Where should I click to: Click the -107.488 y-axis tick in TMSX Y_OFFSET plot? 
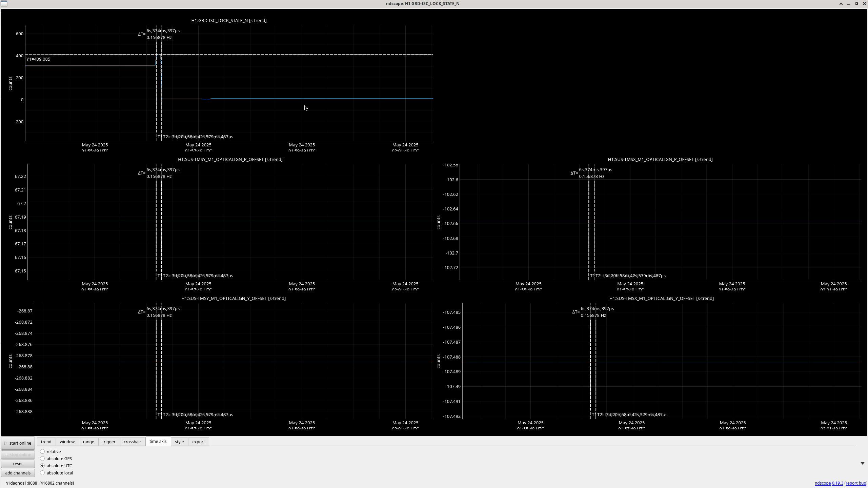pyautogui.click(x=452, y=357)
